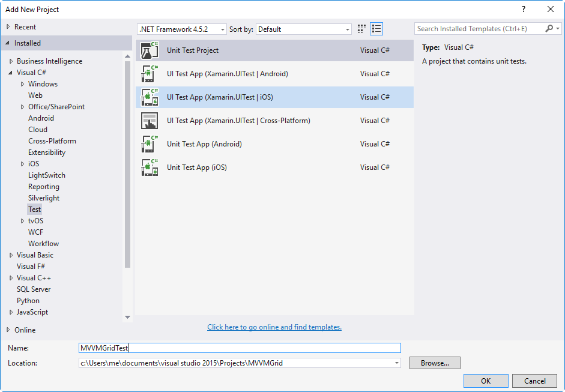565x392 pixels.
Task: Click the UI Test App iOS icon
Action: point(150,97)
